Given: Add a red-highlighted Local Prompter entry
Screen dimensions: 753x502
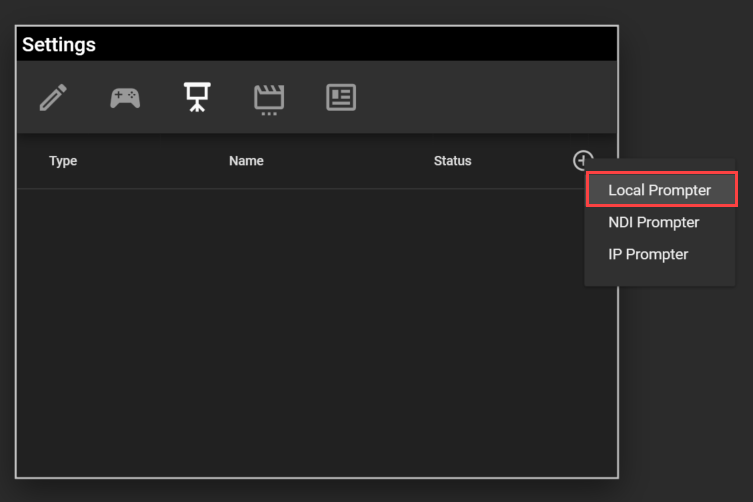Looking at the screenshot, I should [x=660, y=190].
